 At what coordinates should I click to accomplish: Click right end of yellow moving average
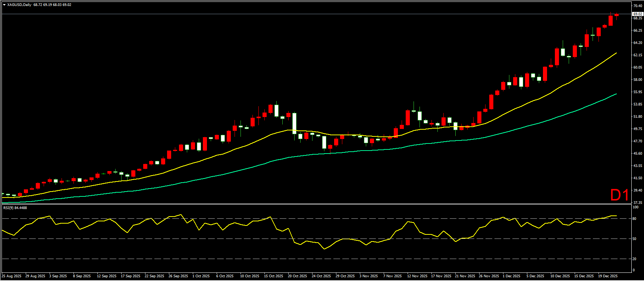pos(616,53)
